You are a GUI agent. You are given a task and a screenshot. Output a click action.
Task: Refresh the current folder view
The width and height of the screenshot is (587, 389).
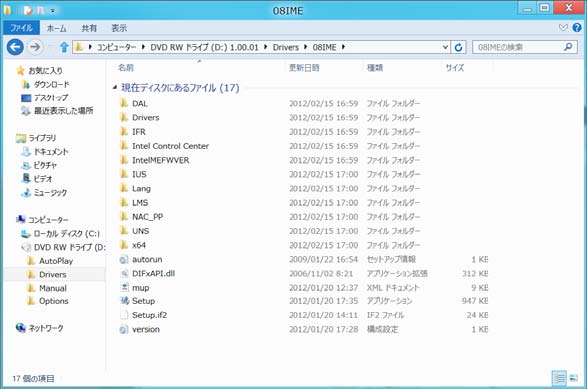click(x=458, y=47)
